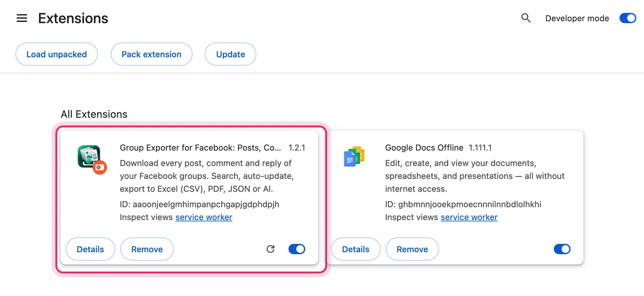Click version number 1.111.1
Screen dimensions: 644x296
(480, 148)
